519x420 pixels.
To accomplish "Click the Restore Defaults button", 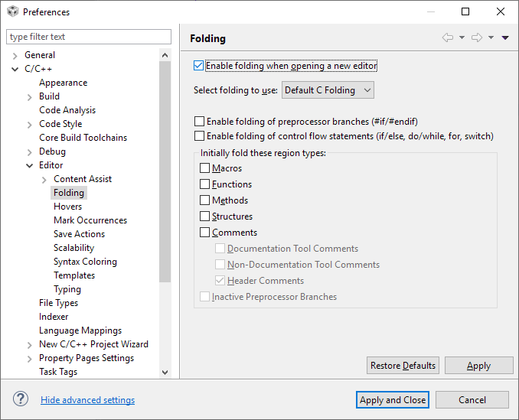I will [x=403, y=366].
